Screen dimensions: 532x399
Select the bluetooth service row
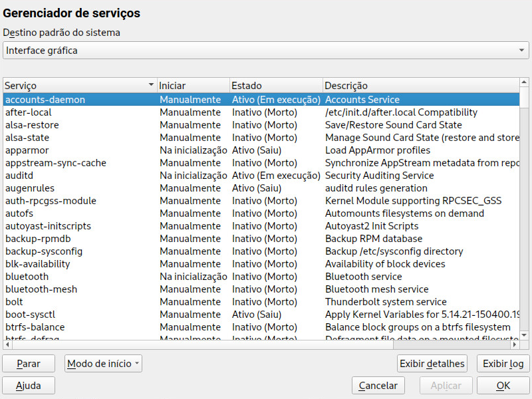261,277
